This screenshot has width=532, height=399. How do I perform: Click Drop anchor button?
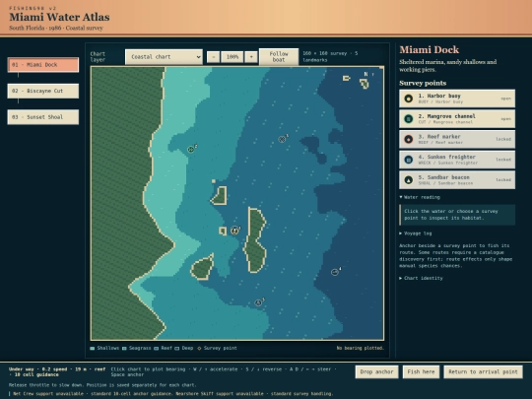[376, 371]
